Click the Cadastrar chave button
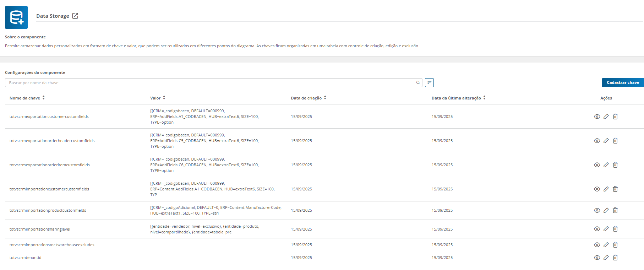The image size is (644, 270). coord(623,83)
